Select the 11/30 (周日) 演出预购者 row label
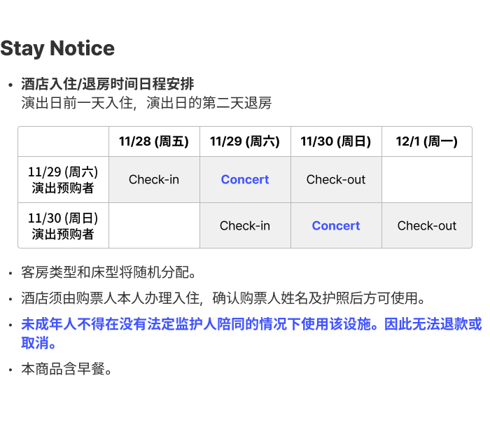490x448 pixels. click(x=63, y=225)
